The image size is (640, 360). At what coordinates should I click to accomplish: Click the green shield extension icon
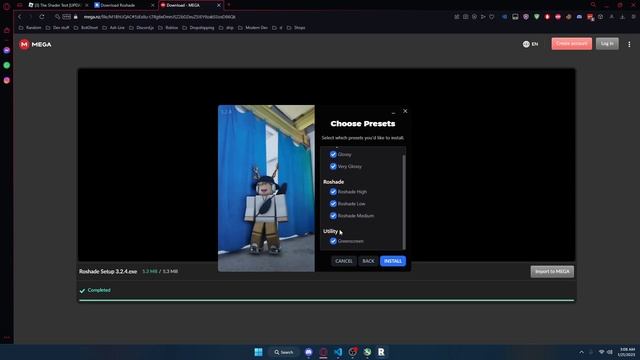537,17
